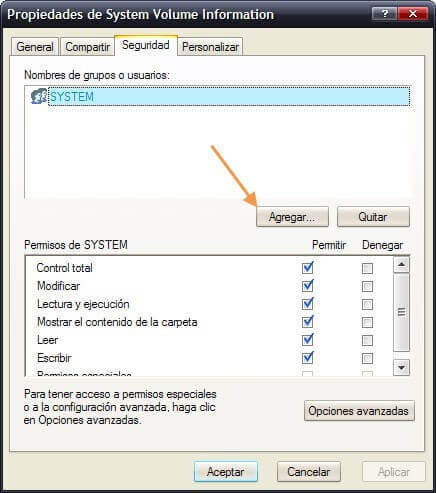Click the help question mark button
Screen dimensions: 436x493
[385, 14]
